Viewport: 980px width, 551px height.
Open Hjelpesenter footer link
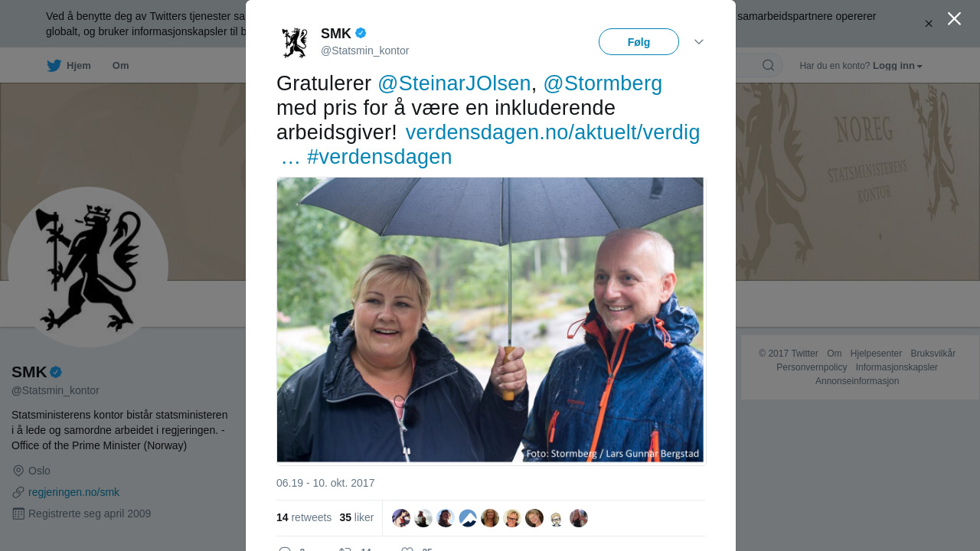point(876,354)
